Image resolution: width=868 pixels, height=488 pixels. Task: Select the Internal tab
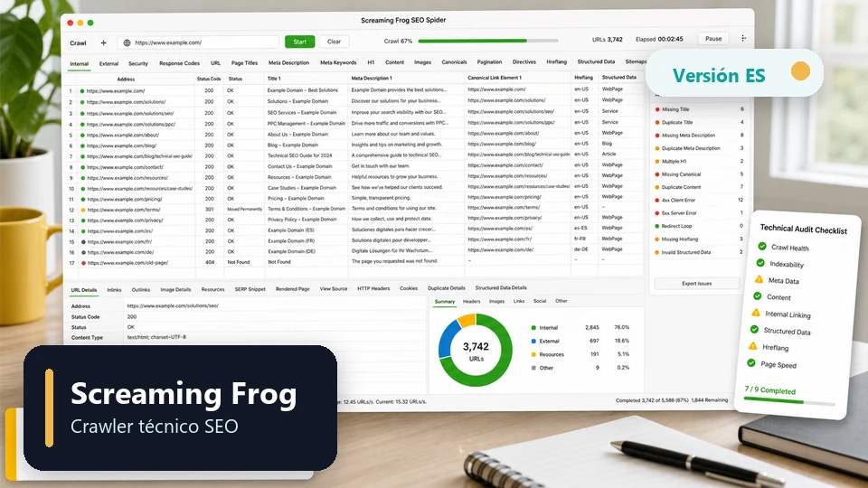point(80,63)
